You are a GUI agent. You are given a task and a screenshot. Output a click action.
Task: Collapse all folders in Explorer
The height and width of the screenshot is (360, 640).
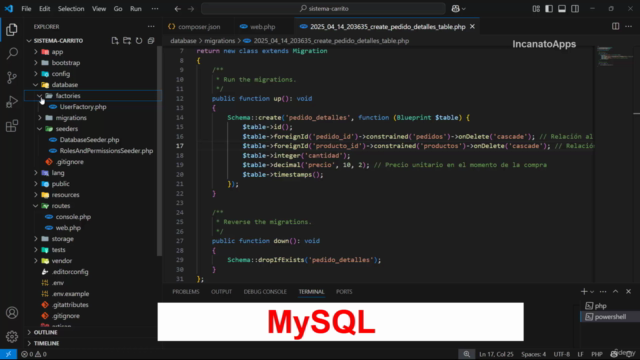151,41
